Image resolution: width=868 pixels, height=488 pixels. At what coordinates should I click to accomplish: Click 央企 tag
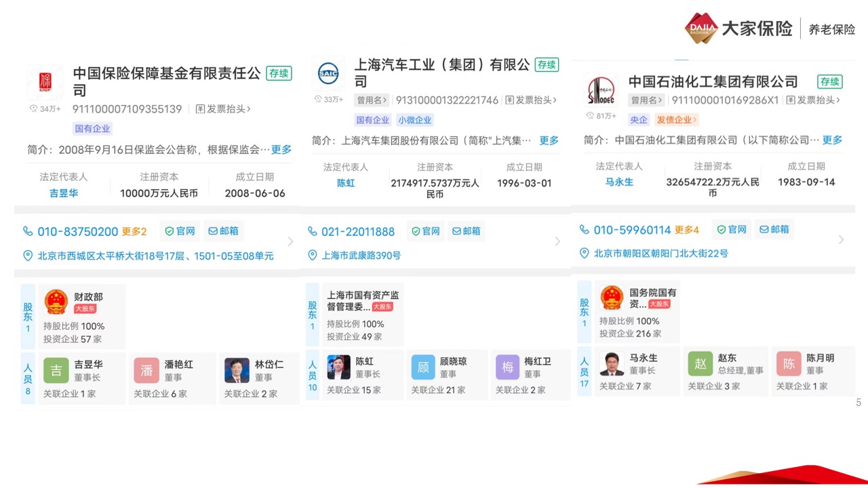639,120
